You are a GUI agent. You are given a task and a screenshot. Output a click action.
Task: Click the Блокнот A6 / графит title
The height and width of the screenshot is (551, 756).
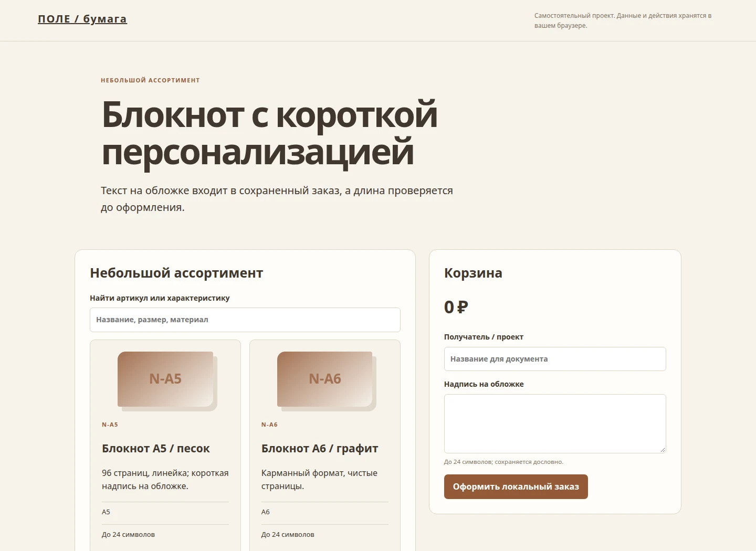tap(320, 449)
